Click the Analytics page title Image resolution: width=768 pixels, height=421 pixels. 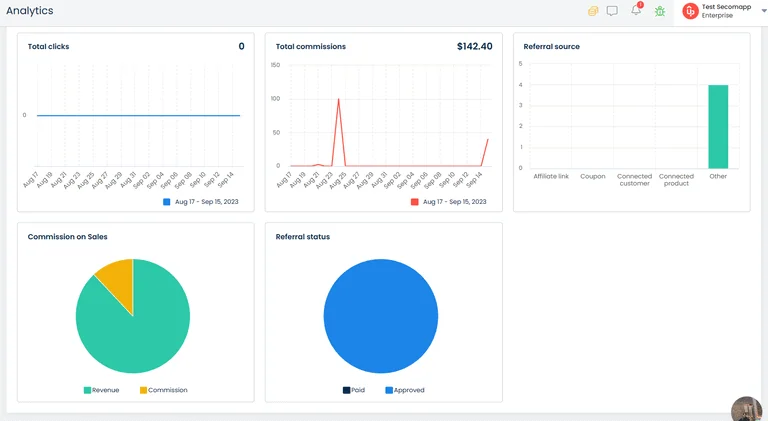click(30, 11)
